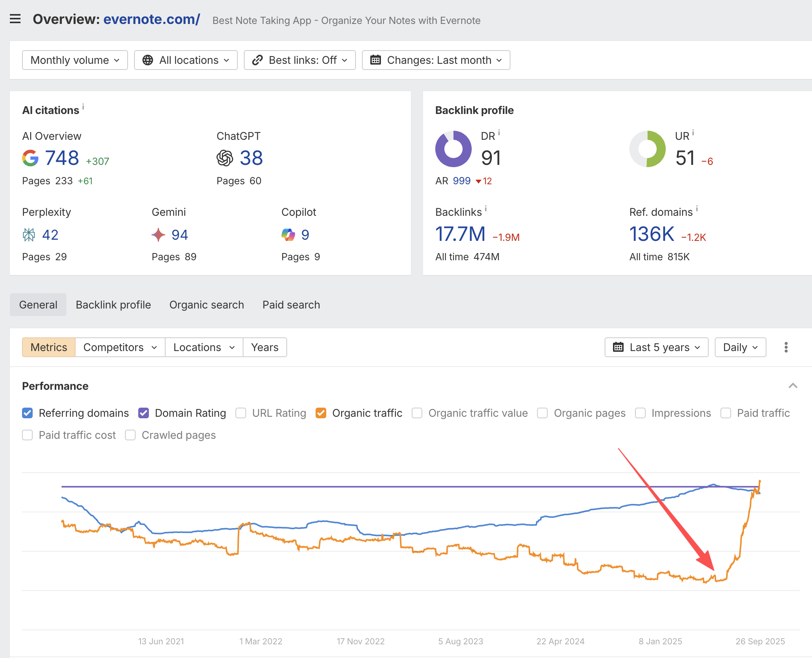Click the Gemini star icon
812x658 pixels.
coord(158,235)
